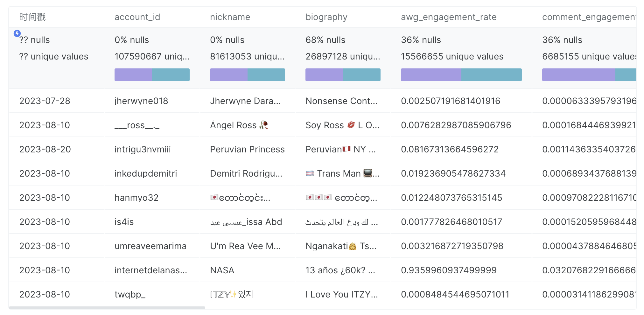
Task: Click the horizontal scrollbar at table bottom
Action: 107,308
